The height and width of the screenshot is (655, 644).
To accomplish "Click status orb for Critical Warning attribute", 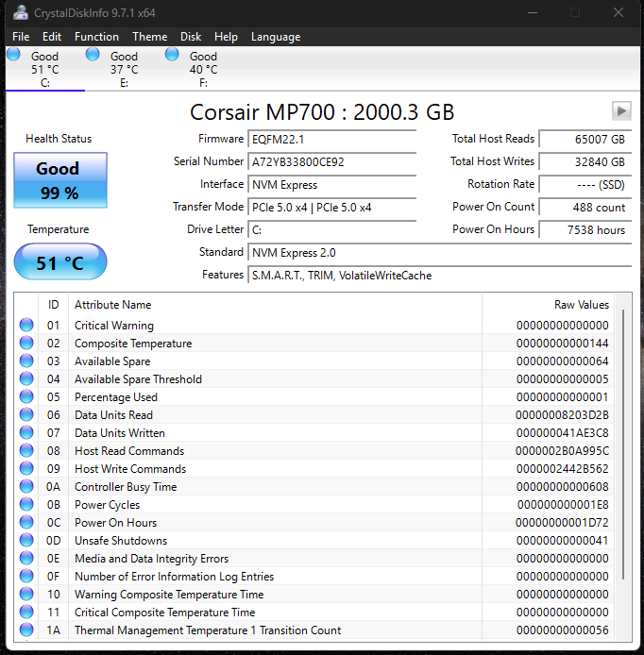I will click(26, 326).
